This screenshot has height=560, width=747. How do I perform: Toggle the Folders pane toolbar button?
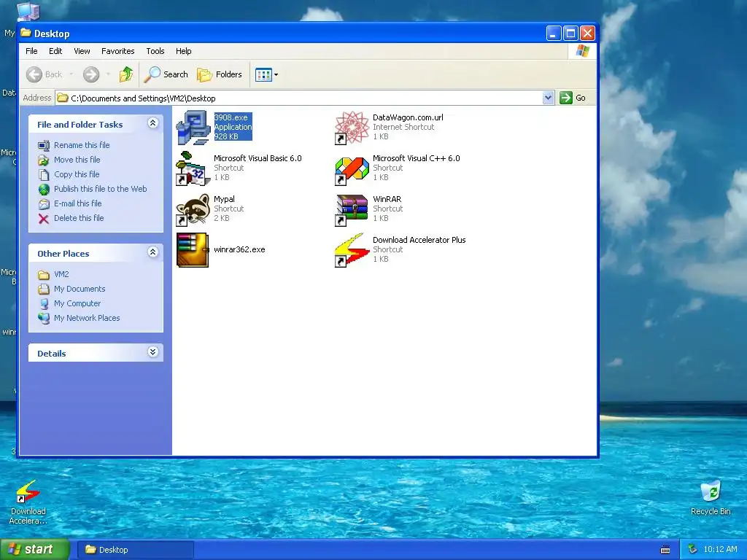pos(220,74)
